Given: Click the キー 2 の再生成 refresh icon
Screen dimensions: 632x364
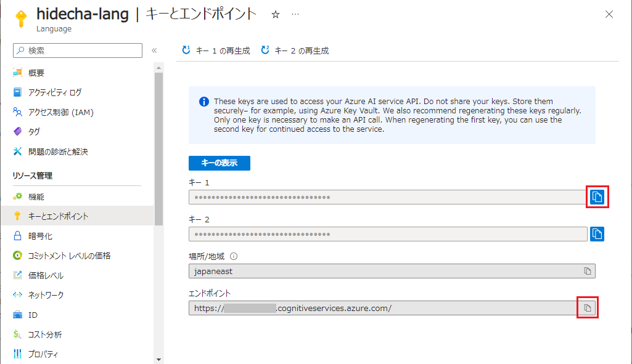Looking at the screenshot, I should (265, 51).
